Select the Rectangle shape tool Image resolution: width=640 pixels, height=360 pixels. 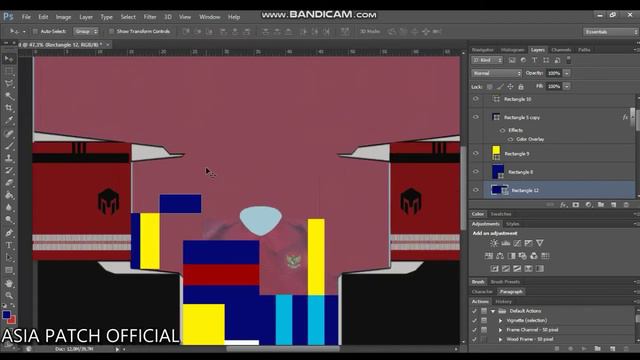point(9,270)
